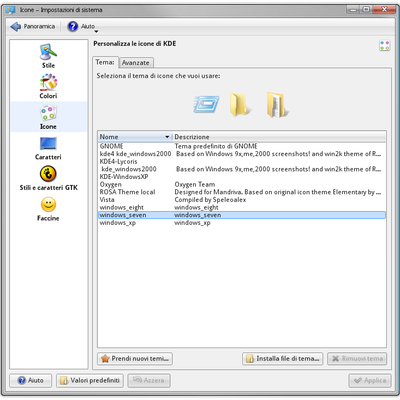
Task: Select the ROSA Theme local row
Action: [242, 192]
